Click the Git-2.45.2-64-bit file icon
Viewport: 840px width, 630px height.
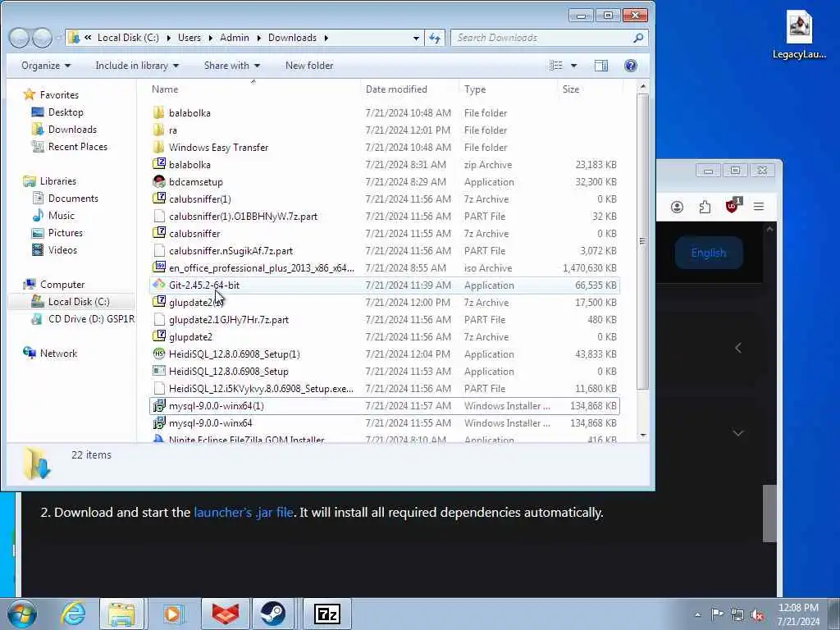click(x=158, y=285)
